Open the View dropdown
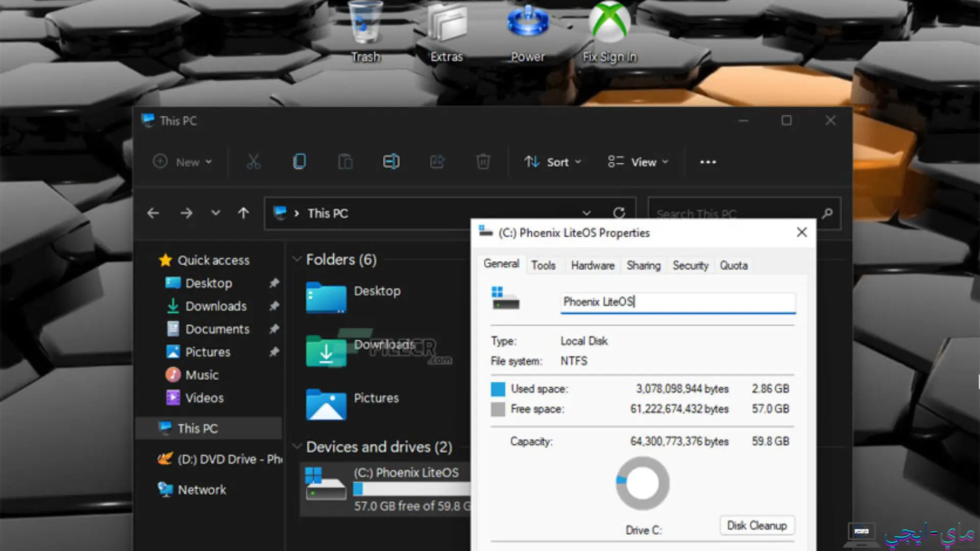 pyautogui.click(x=638, y=162)
